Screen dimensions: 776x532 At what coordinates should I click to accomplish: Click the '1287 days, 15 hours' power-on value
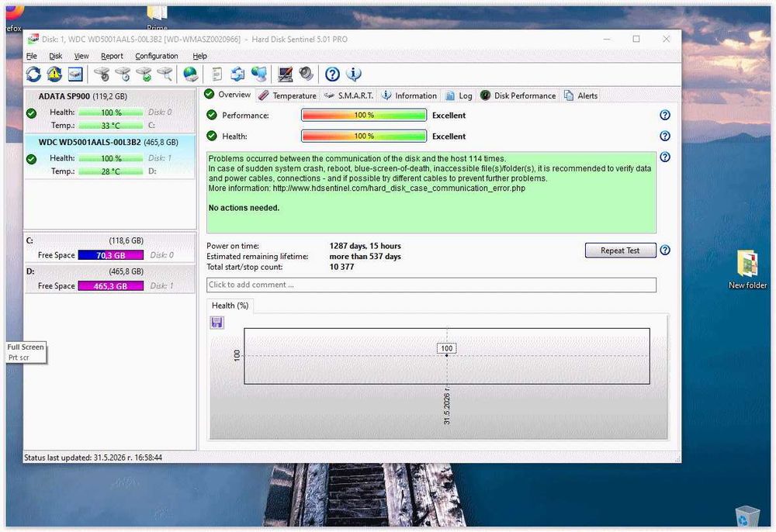pyautogui.click(x=365, y=246)
